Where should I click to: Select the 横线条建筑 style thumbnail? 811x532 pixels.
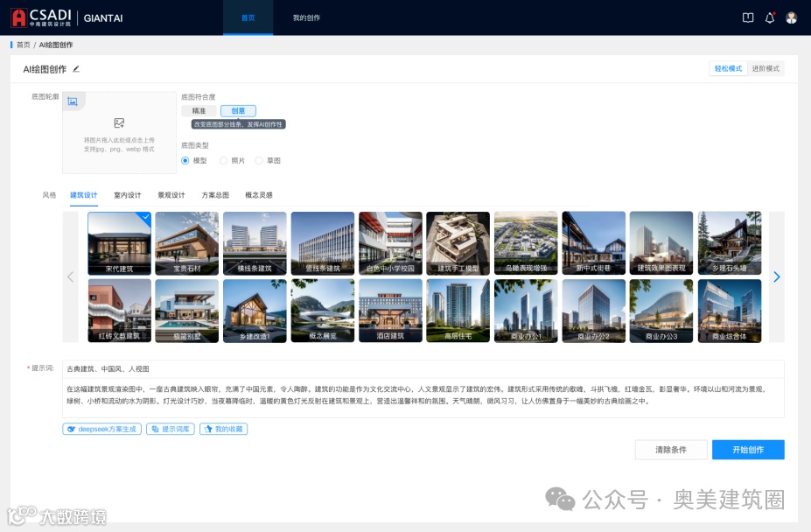(255, 243)
